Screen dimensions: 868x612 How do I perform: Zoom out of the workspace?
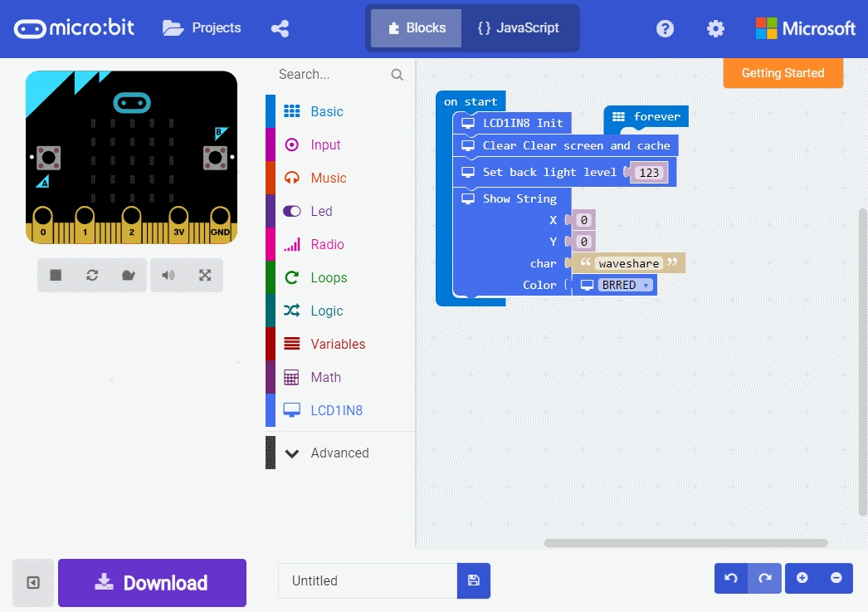(836, 578)
